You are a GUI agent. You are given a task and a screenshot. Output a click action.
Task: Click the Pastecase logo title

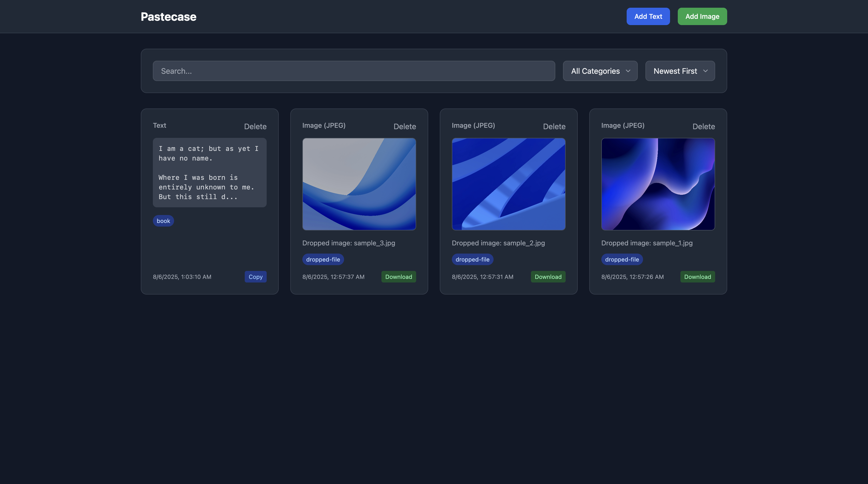(168, 16)
